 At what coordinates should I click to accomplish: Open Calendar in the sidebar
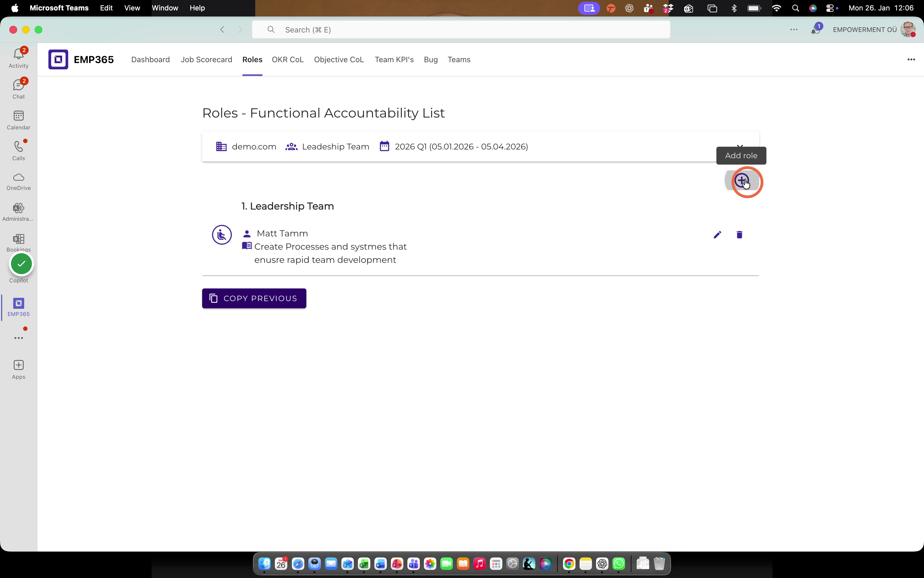pos(18,120)
